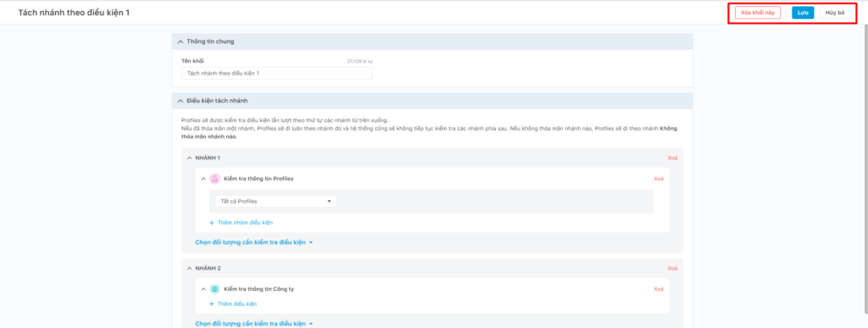Collapse the Thông tin chung section
Viewport: 868px width, 328px height.
[x=181, y=42]
